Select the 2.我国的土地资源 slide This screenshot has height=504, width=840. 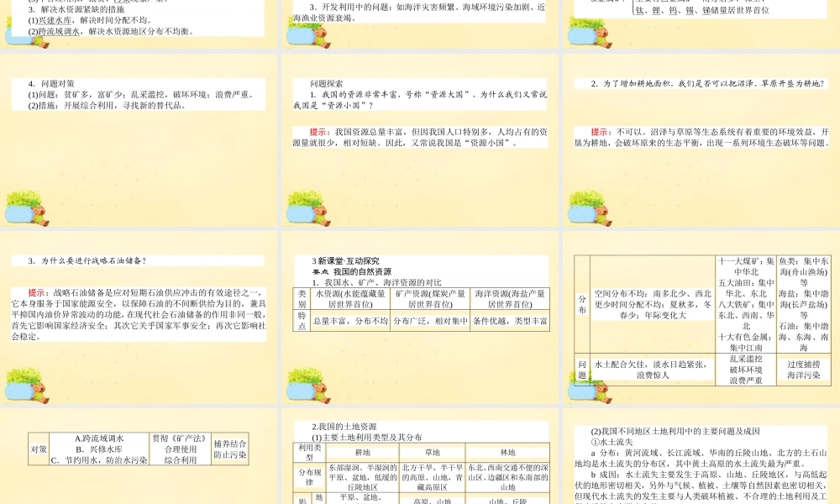click(x=419, y=456)
